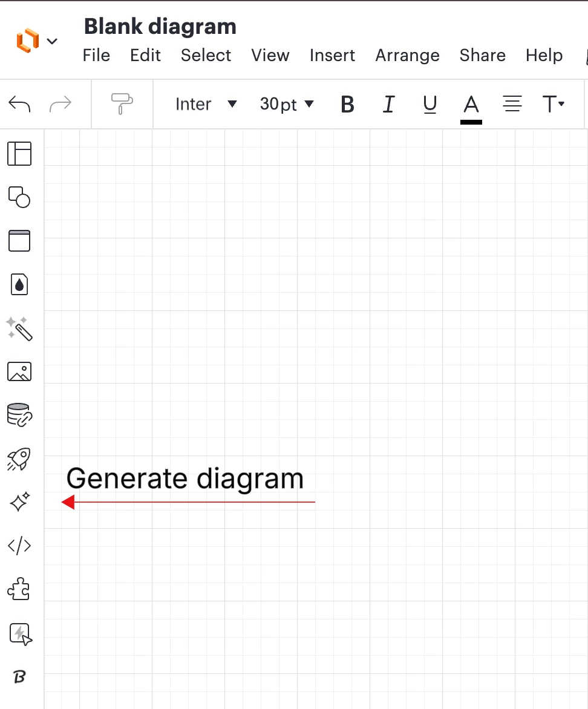Screen dimensions: 588x709
Task: Expand the chevron beside Lucidchart logo
Action: [53, 41]
